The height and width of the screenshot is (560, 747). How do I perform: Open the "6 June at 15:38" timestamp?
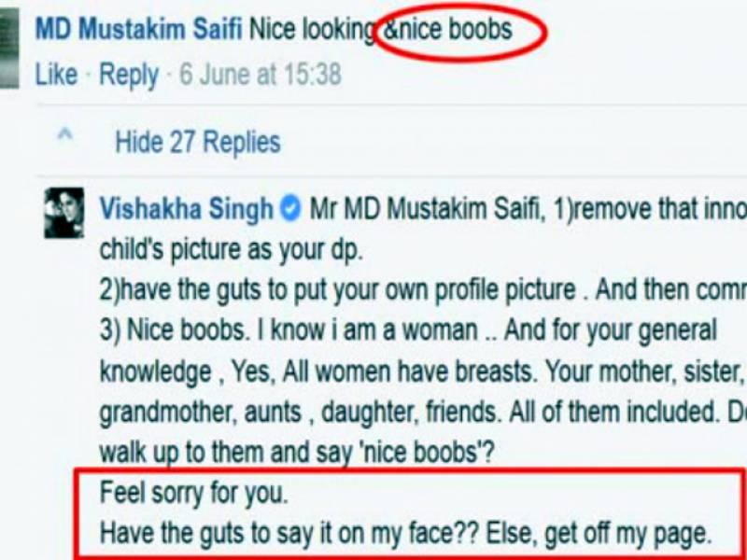click(x=261, y=75)
